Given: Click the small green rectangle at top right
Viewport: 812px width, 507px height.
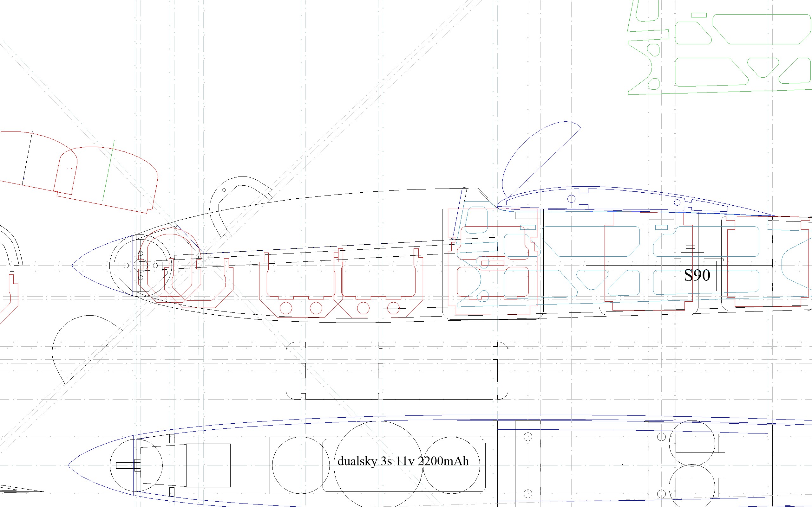Looking at the screenshot, I should 698,15.
